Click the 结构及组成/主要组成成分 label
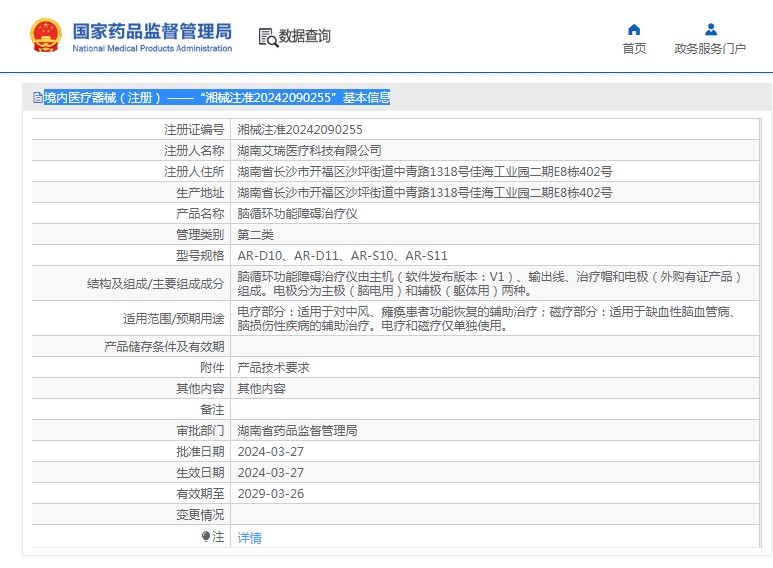The image size is (773, 568). tap(155, 284)
